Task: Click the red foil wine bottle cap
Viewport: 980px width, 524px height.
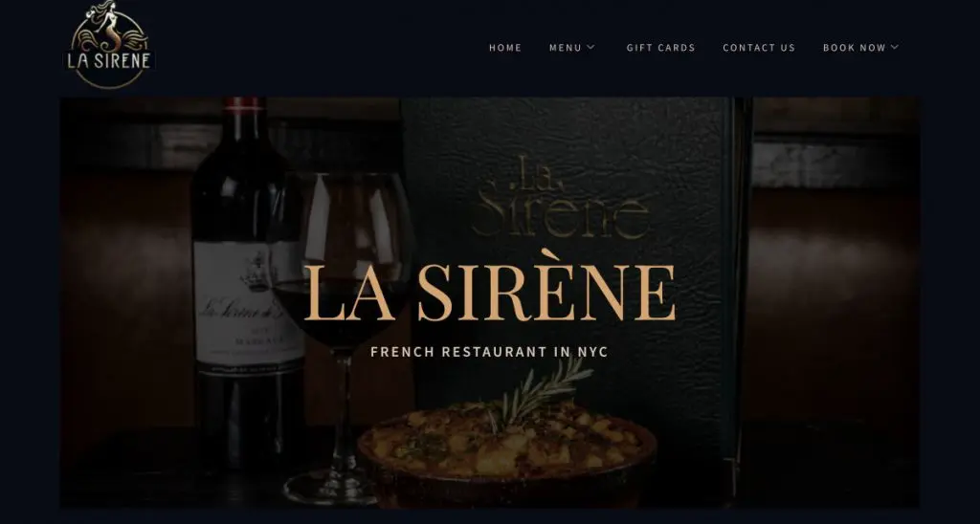Action: tap(242, 103)
